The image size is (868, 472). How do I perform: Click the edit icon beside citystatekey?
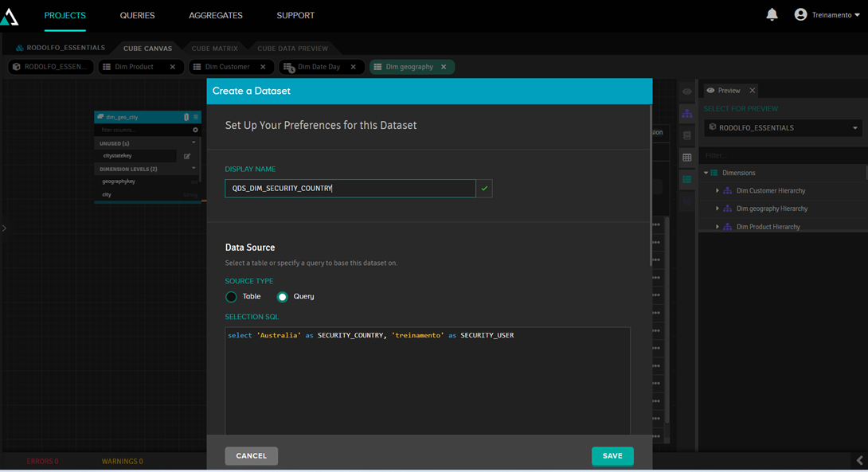click(x=187, y=156)
